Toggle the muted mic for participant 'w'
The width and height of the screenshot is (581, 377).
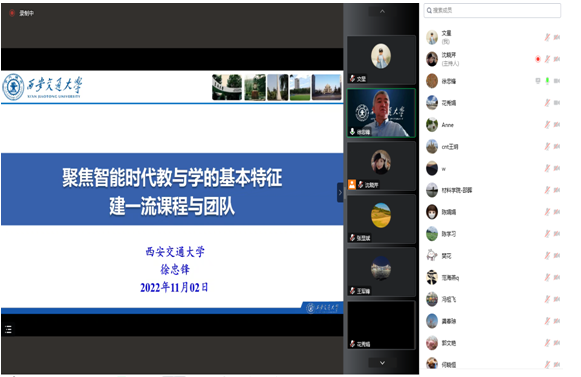[x=547, y=168]
